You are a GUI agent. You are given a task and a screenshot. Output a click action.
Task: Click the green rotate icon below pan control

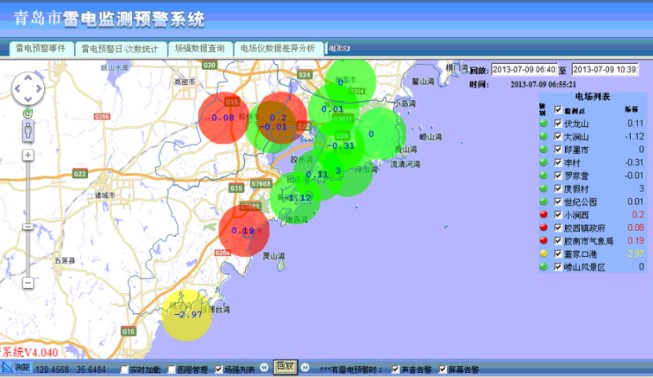(x=28, y=113)
